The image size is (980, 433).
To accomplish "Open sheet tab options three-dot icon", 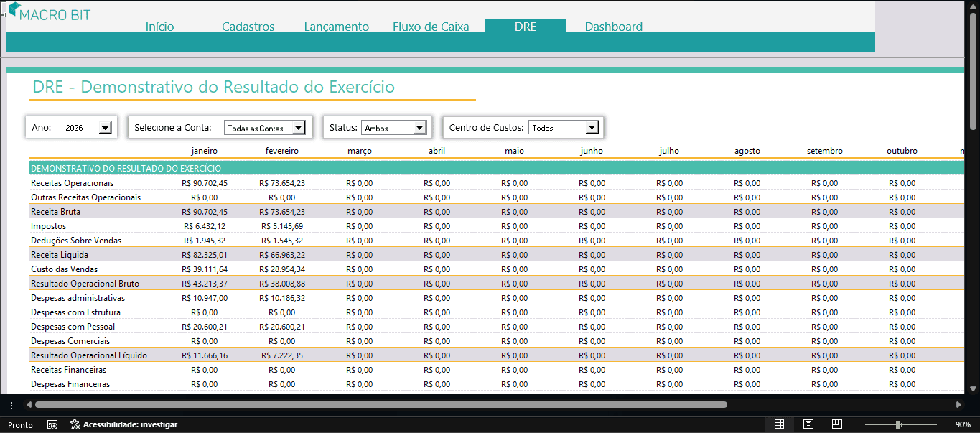I will [x=11, y=405].
